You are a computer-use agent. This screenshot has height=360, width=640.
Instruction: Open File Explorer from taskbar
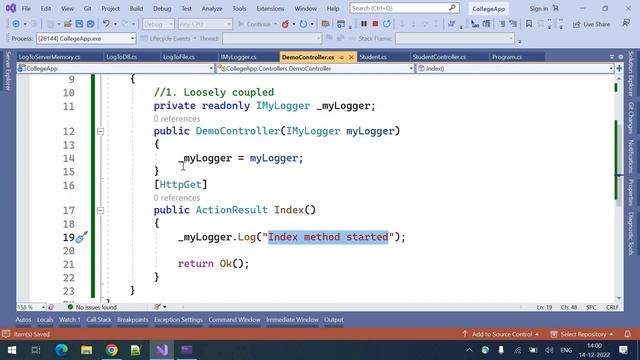click(87, 350)
